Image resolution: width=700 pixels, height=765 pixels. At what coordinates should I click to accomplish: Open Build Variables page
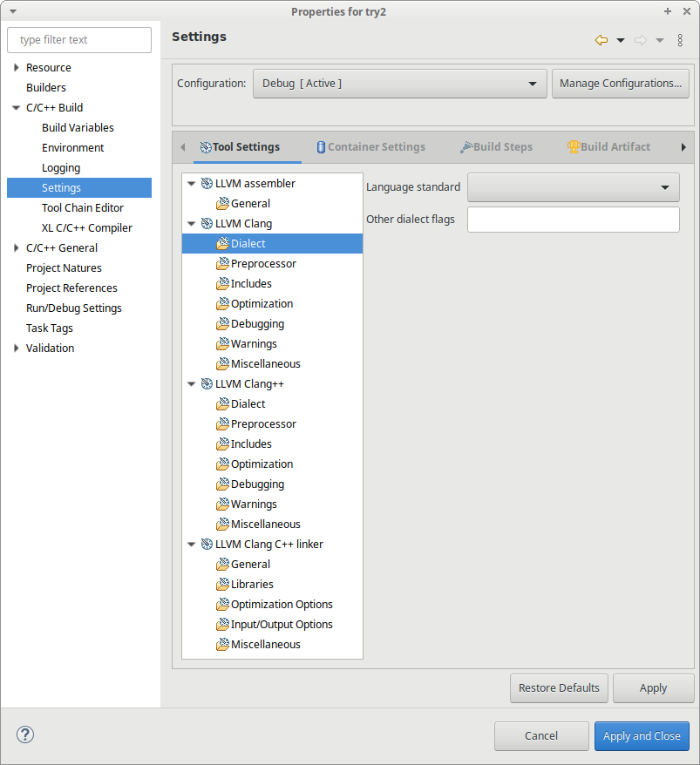click(79, 127)
